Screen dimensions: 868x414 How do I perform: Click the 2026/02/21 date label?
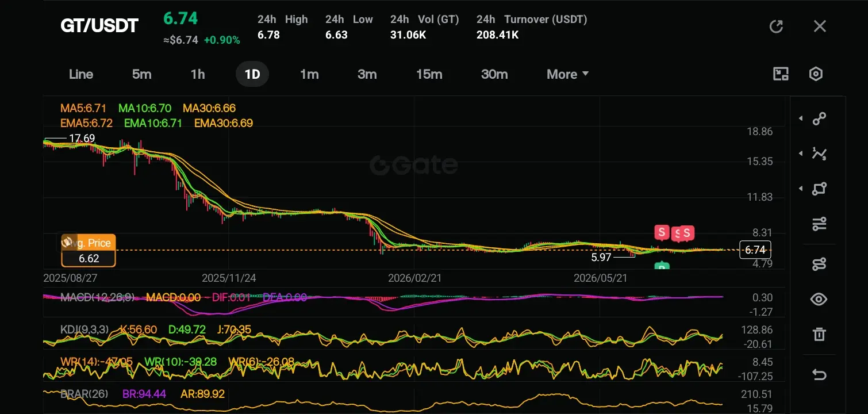[415, 278]
